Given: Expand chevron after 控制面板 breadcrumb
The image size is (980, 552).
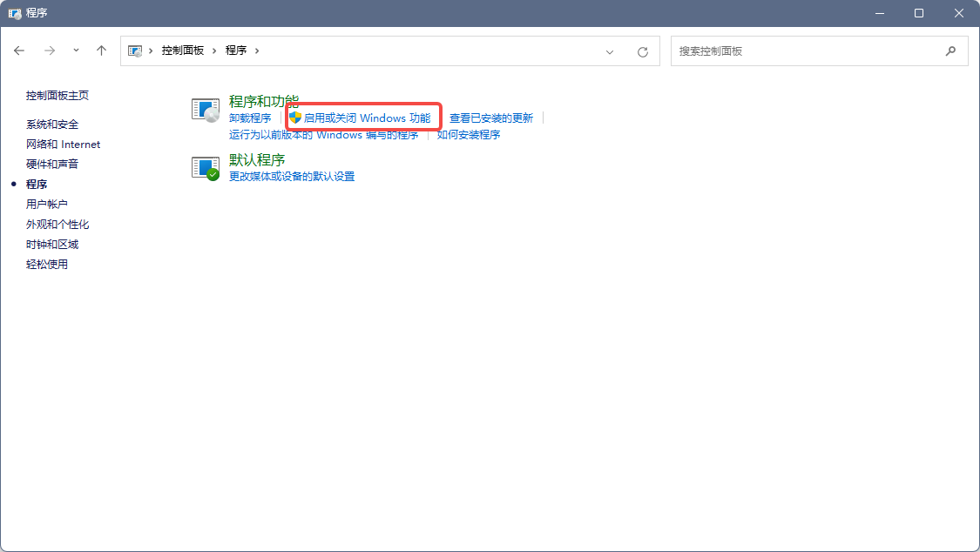Looking at the screenshot, I should click(214, 50).
